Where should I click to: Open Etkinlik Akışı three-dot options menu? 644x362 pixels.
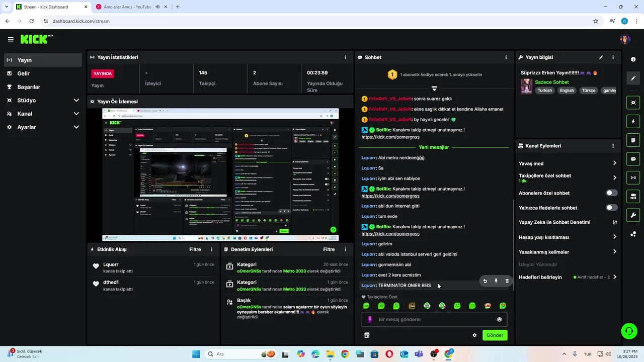pyautogui.click(x=211, y=249)
